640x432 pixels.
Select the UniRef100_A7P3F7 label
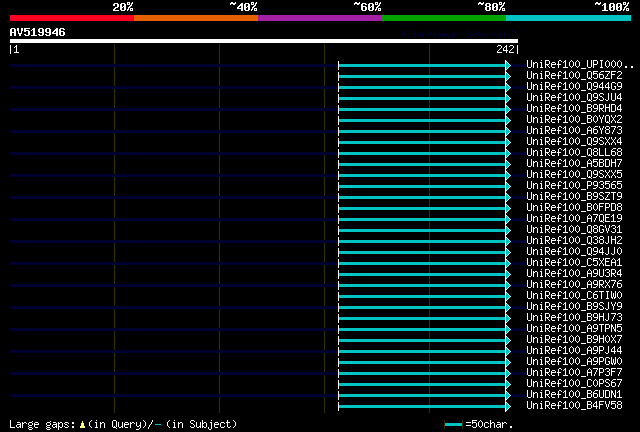[574, 373]
